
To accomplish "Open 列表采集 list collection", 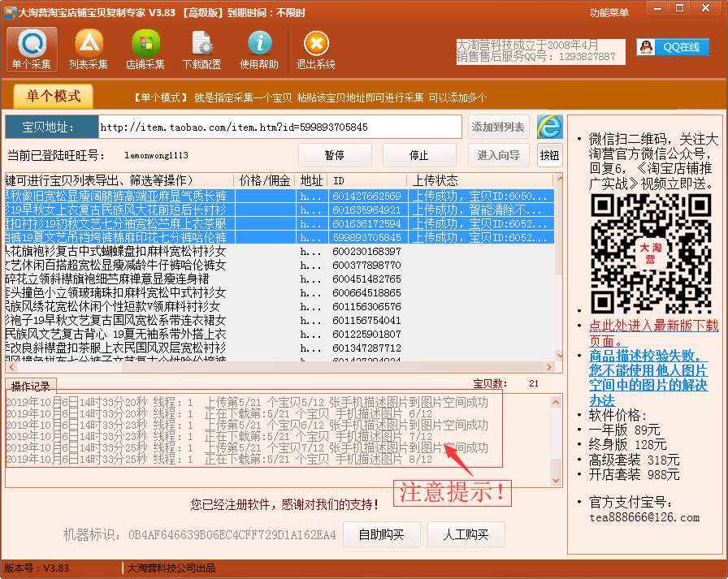I will click(x=89, y=50).
